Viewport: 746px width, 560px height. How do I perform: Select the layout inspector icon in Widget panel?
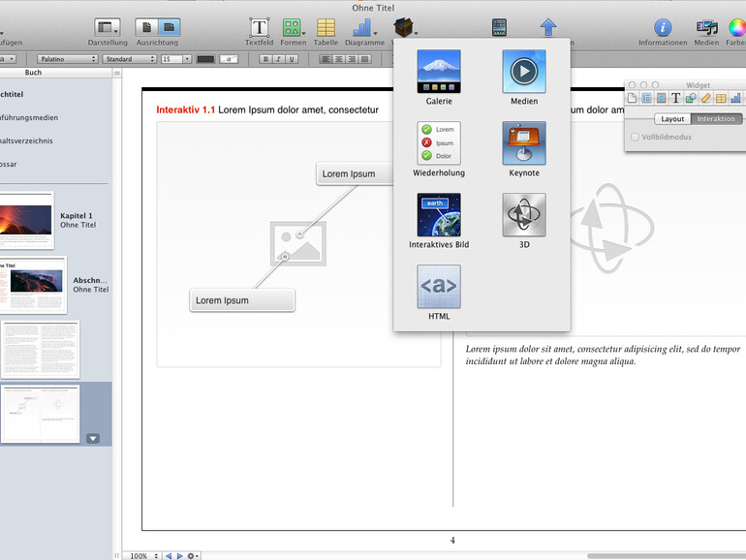coord(646,99)
